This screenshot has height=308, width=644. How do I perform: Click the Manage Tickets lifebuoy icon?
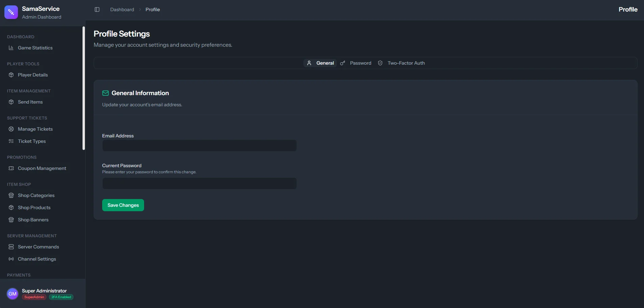tap(11, 129)
